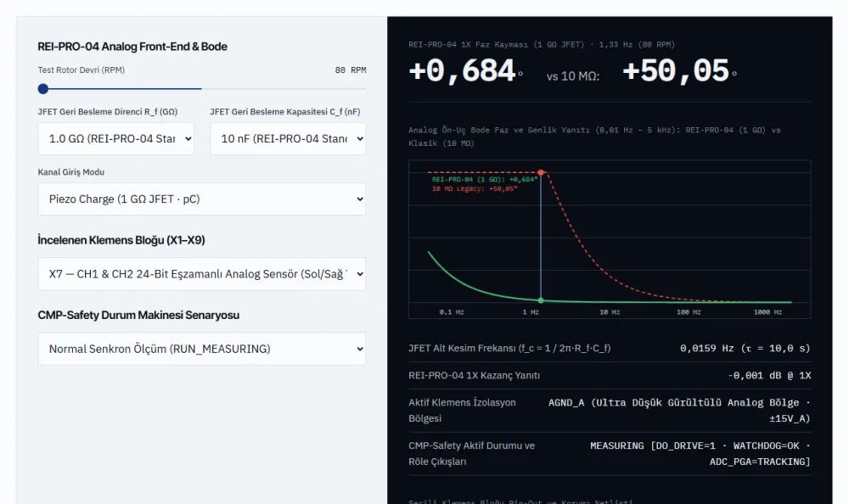Click the "vs 10 MΩ:" comparison label
Image resolution: width=849 pixels, height=504 pixels.
coord(573,76)
